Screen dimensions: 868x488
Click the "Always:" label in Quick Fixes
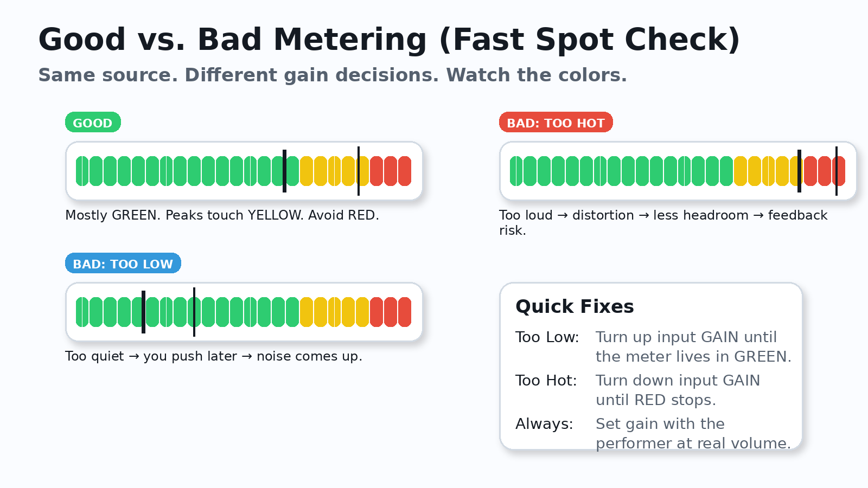(x=544, y=424)
